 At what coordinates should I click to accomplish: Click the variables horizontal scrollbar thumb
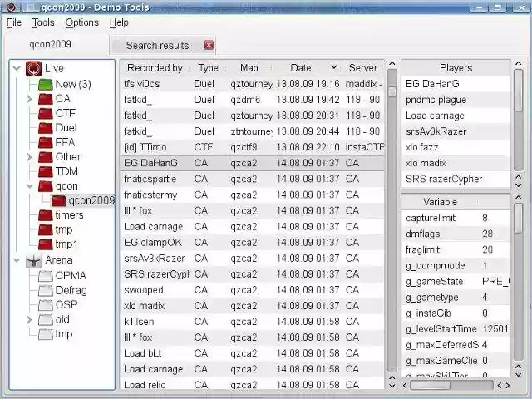(431, 386)
